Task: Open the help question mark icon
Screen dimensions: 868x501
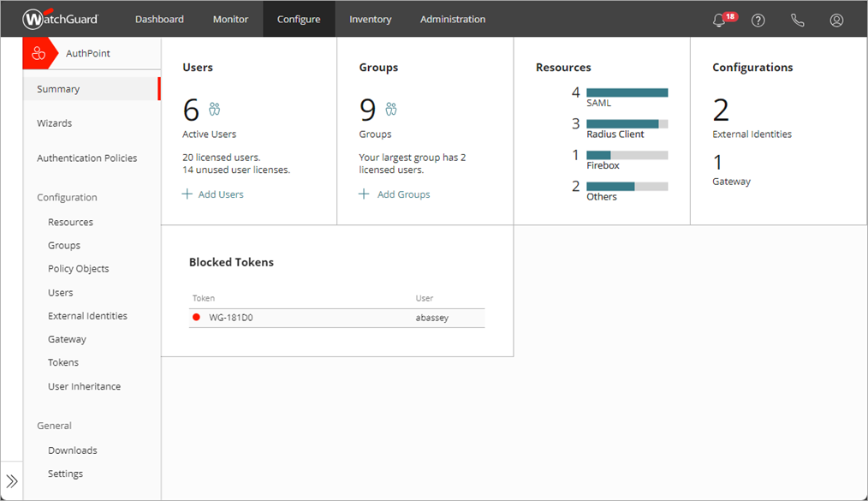Action: 758,20
